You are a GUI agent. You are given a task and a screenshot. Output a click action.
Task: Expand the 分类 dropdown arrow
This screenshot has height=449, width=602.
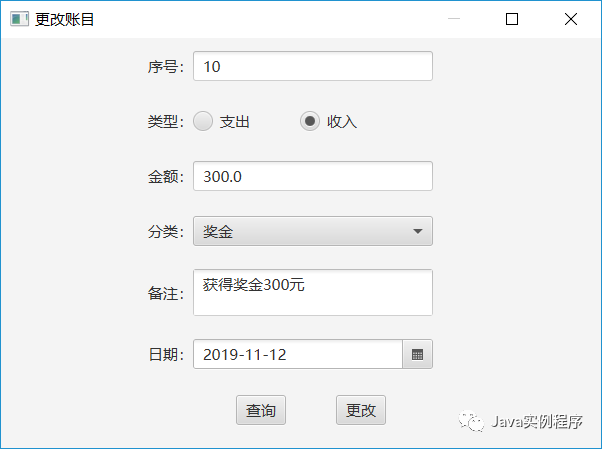tap(418, 231)
